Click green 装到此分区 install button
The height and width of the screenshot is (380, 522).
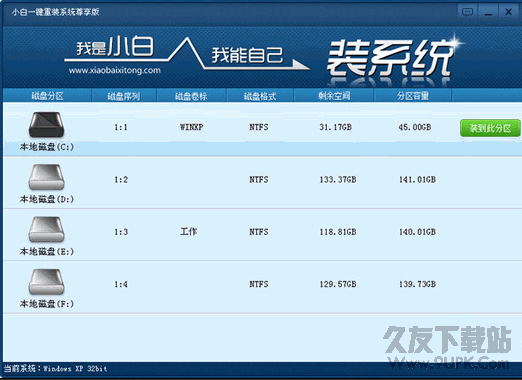coord(490,128)
